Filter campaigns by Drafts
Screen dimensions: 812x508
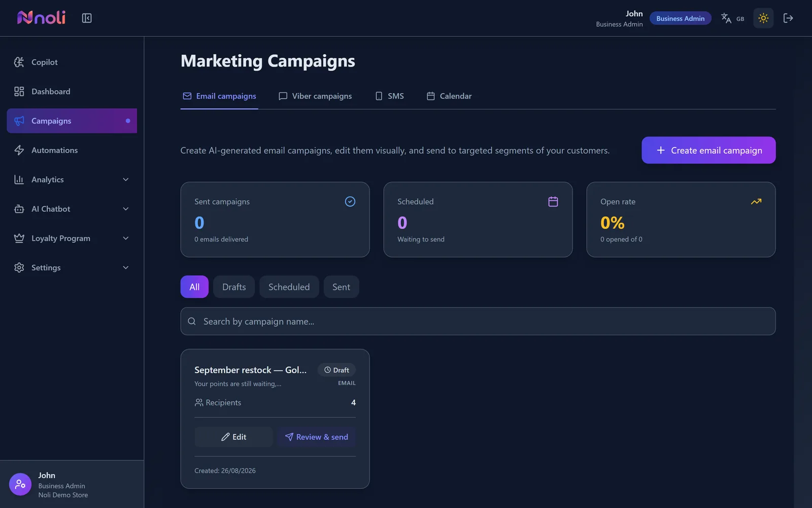point(234,287)
